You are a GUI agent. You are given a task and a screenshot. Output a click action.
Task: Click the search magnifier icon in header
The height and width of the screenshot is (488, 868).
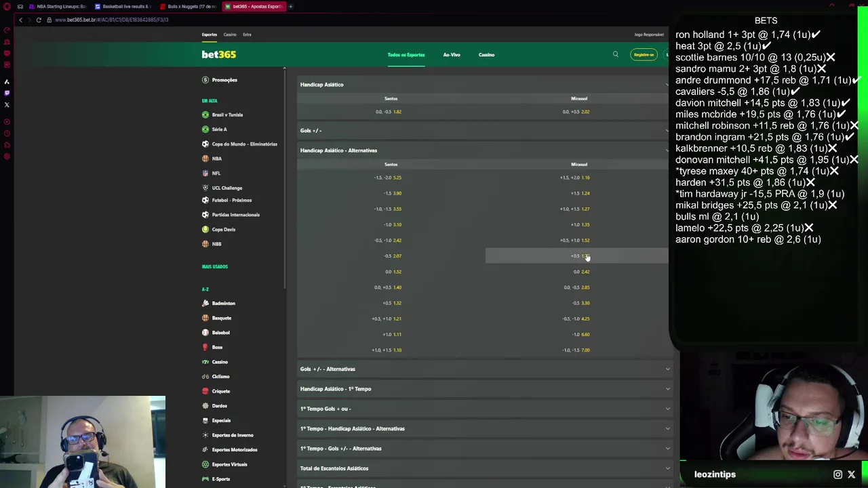pos(615,54)
